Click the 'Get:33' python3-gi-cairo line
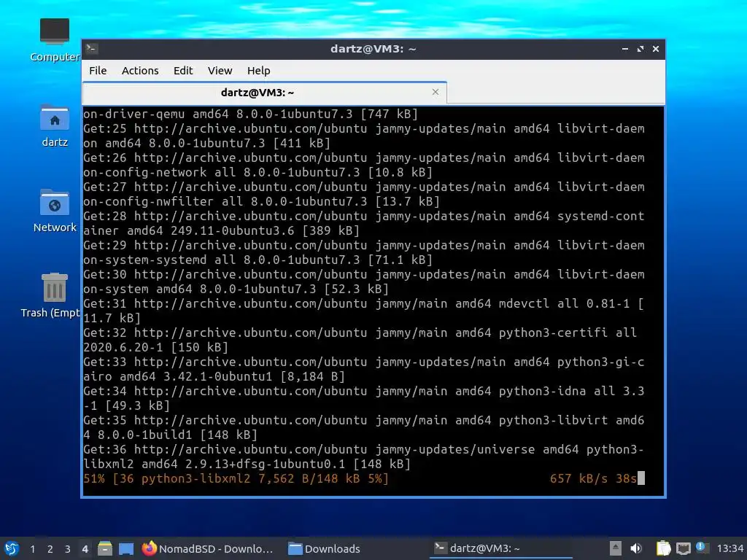Screen dimensions: 747x560 coord(363,369)
